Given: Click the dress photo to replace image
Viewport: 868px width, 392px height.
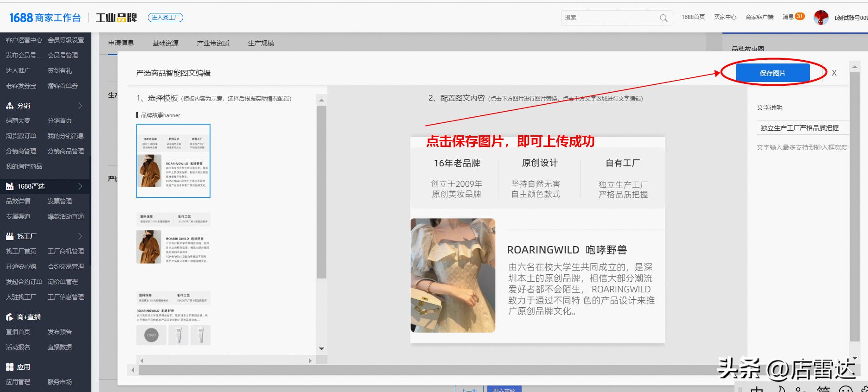Looking at the screenshot, I should [453, 275].
